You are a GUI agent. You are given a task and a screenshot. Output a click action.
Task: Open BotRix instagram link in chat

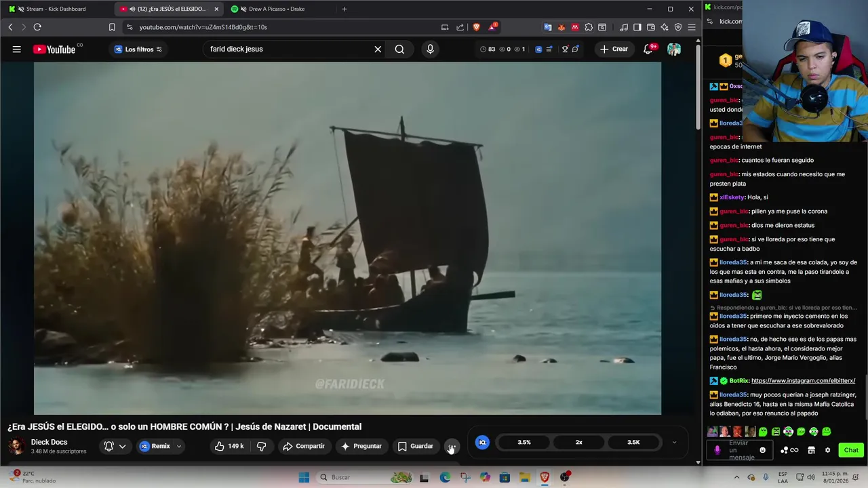pos(803,381)
